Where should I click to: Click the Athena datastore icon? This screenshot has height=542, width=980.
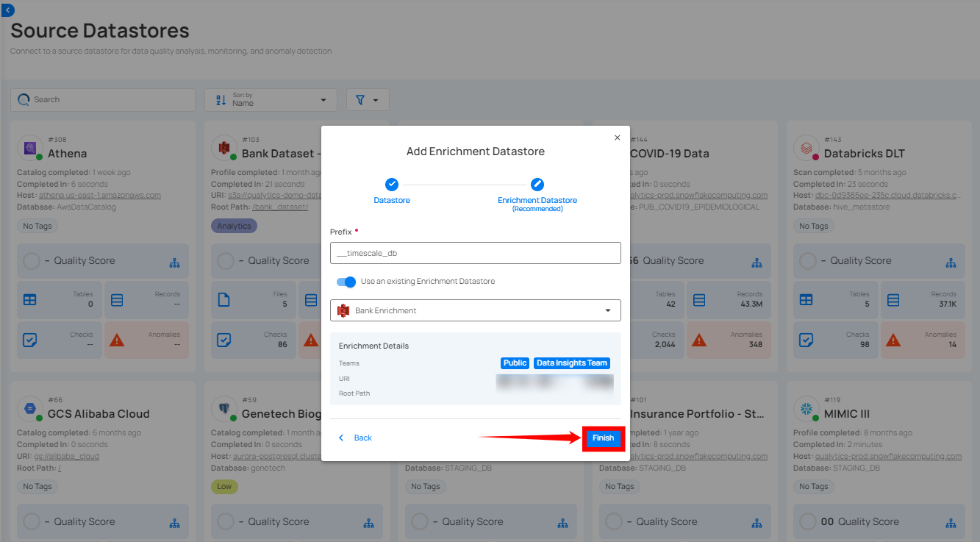point(31,148)
